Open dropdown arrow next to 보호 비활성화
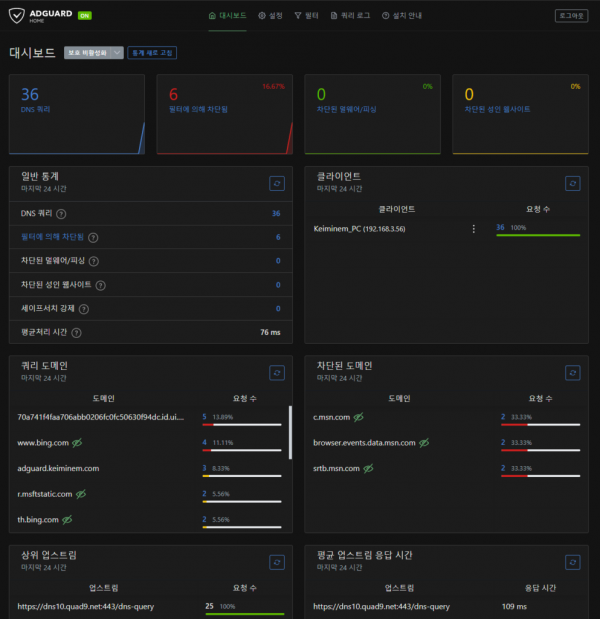 coord(117,53)
